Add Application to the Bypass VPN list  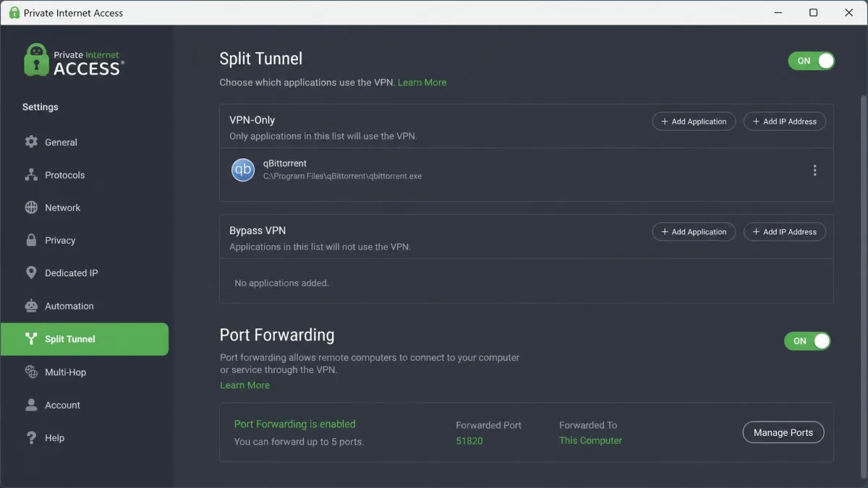(x=694, y=231)
